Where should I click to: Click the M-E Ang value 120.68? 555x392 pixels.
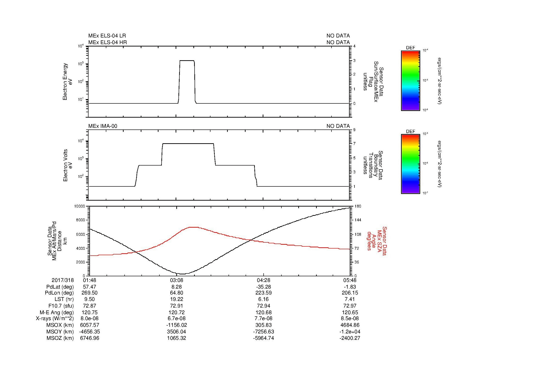[x=263, y=313]
